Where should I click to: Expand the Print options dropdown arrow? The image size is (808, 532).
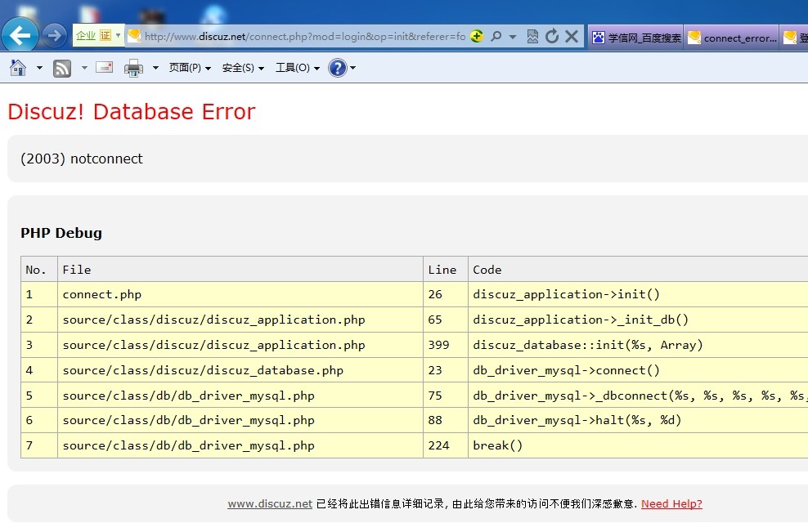tap(155, 69)
